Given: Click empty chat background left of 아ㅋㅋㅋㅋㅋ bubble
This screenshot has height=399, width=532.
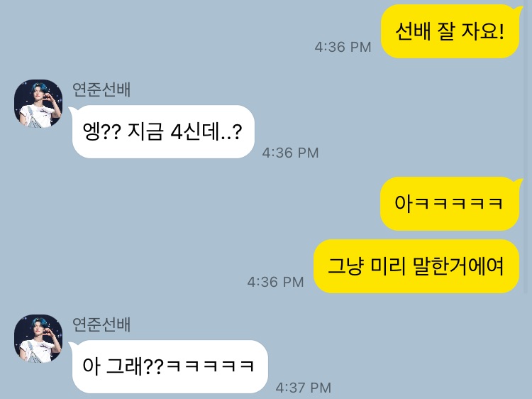Looking at the screenshot, I should click(204, 204).
